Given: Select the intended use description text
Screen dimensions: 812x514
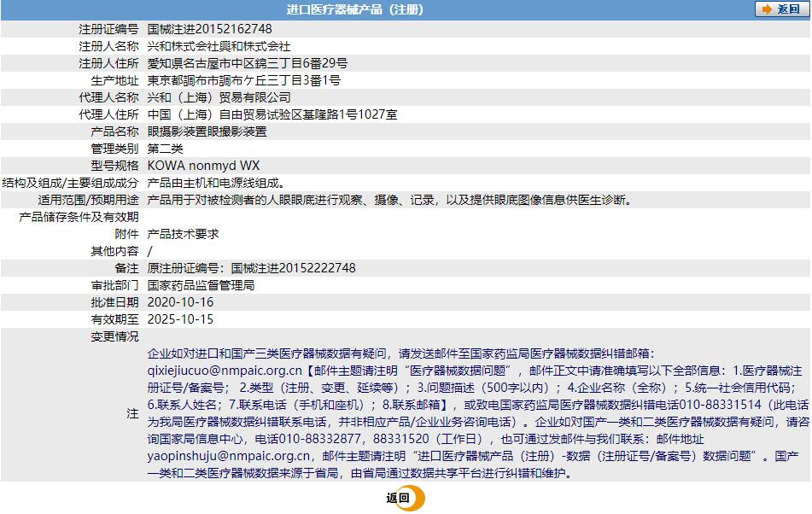Looking at the screenshot, I should [x=390, y=200].
